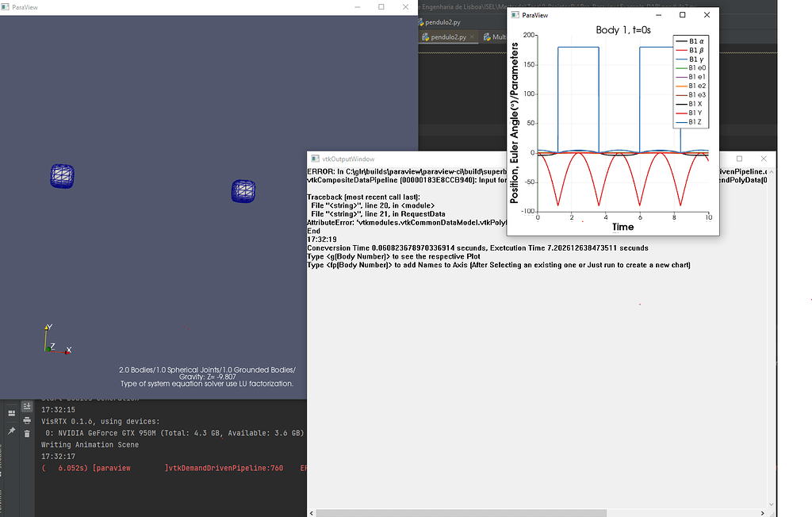
Task: Click the B1 e0 legend entry
Action: 691,68
